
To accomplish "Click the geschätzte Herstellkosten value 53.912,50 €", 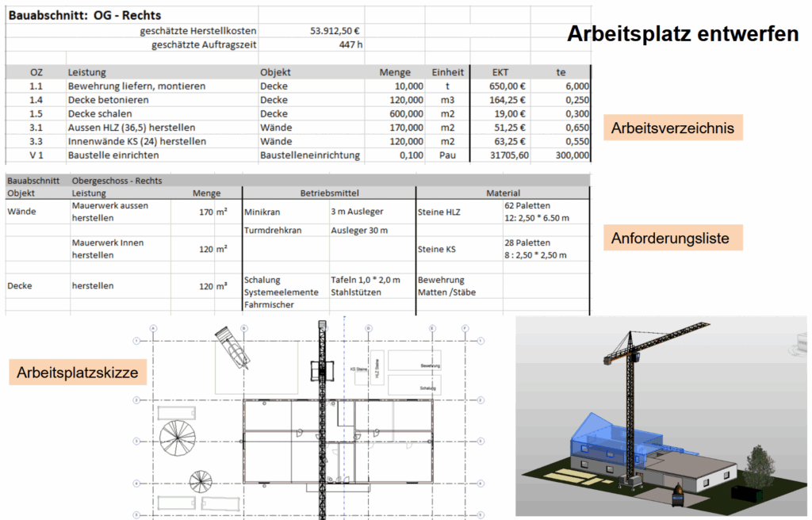I will coord(335,31).
